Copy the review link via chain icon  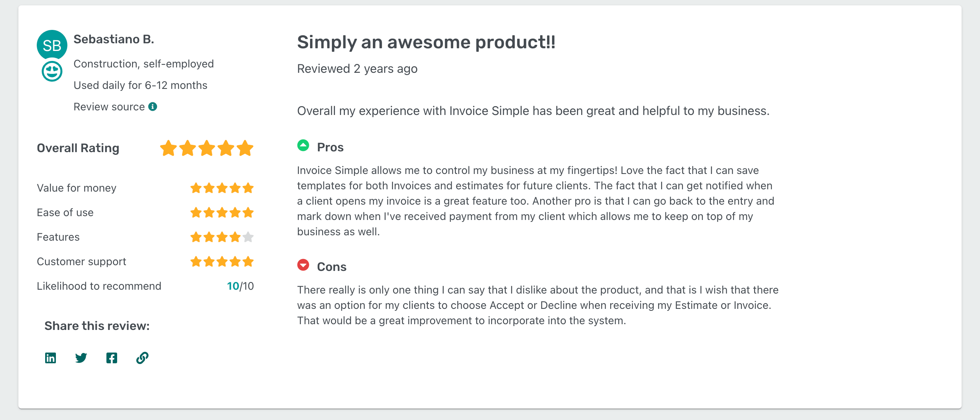point(142,358)
